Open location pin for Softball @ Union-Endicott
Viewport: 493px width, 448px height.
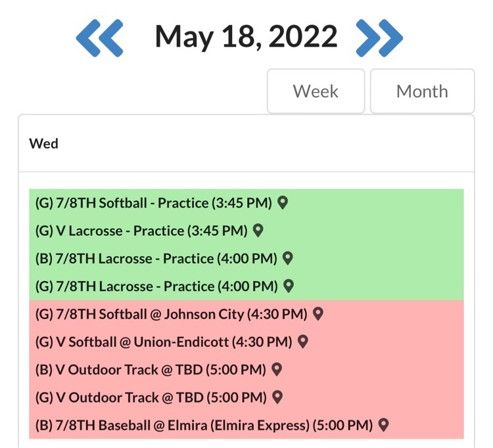point(303,342)
